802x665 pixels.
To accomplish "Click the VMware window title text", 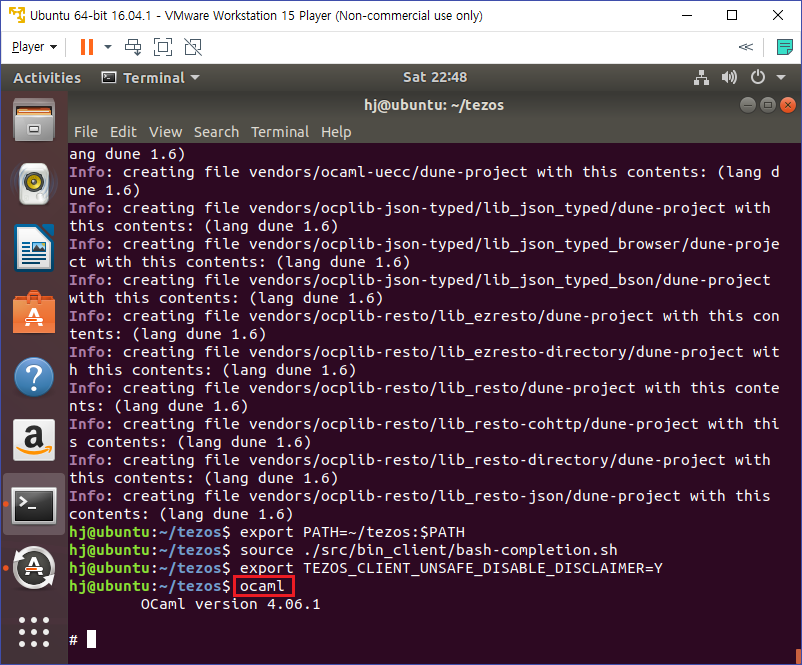I will point(256,16).
